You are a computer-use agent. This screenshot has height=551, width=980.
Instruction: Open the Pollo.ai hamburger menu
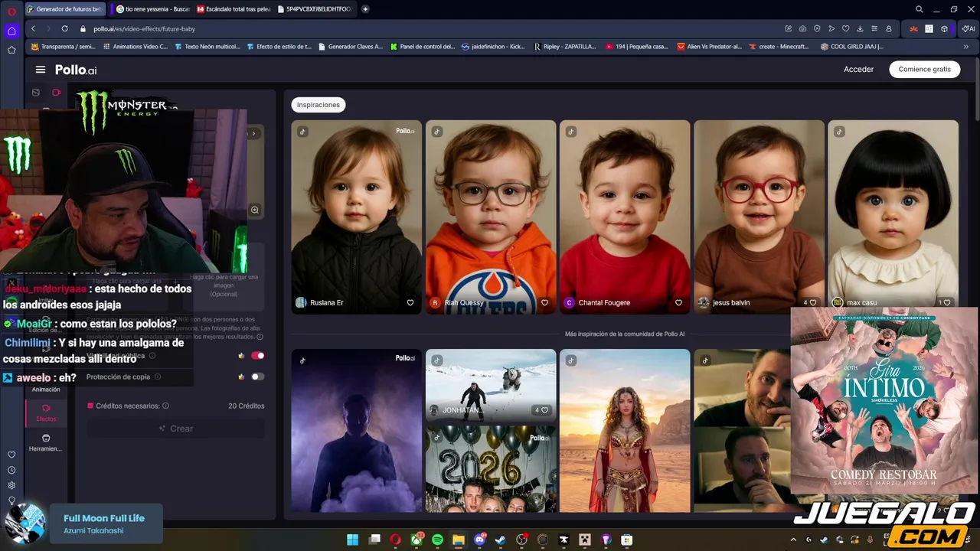(40, 70)
